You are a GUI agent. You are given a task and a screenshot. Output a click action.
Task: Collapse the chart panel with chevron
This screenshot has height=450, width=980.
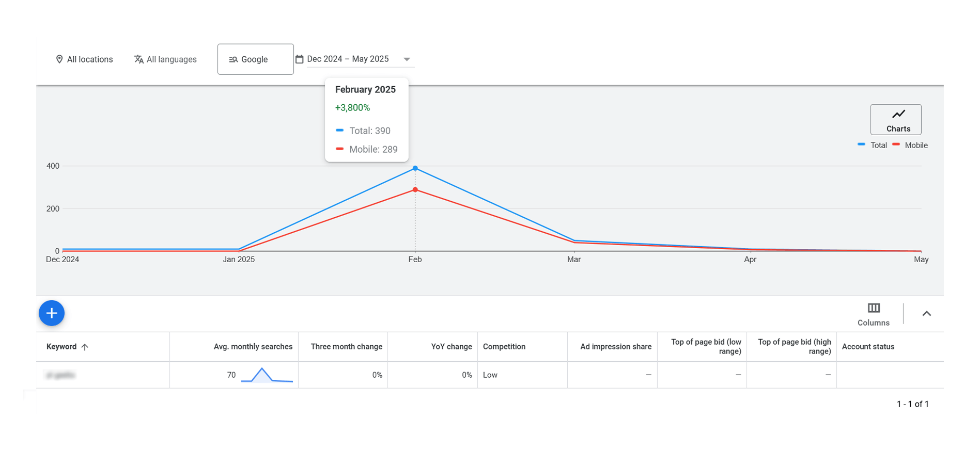pyautogui.click(x=926, y=313)
